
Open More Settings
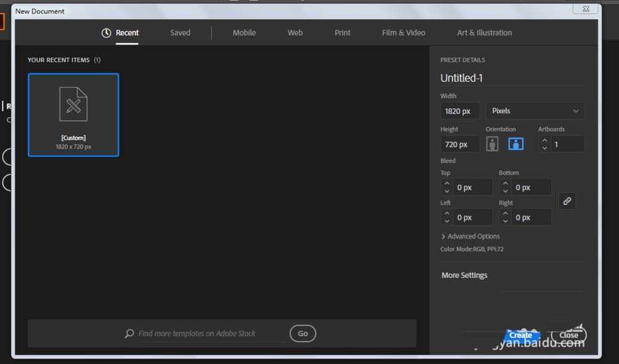(464, 275)
